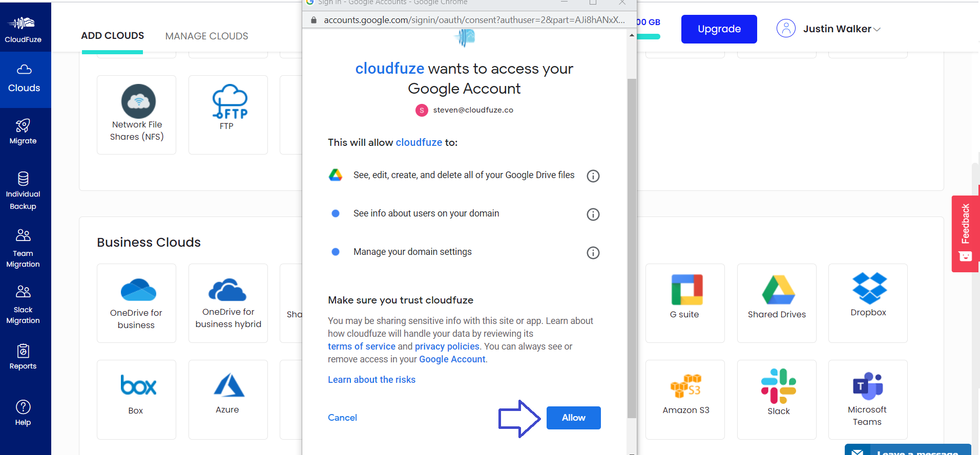The height and width of the screenshot is (455, 980).
Task: Add Shared Drives cloud
Action: [777, 303]
